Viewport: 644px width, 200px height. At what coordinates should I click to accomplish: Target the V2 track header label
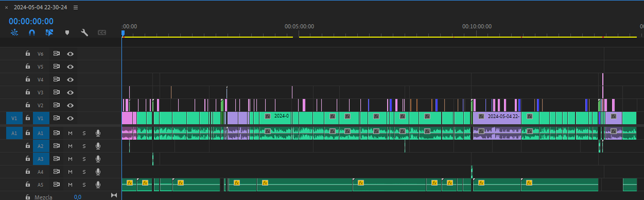coord(40,105)
